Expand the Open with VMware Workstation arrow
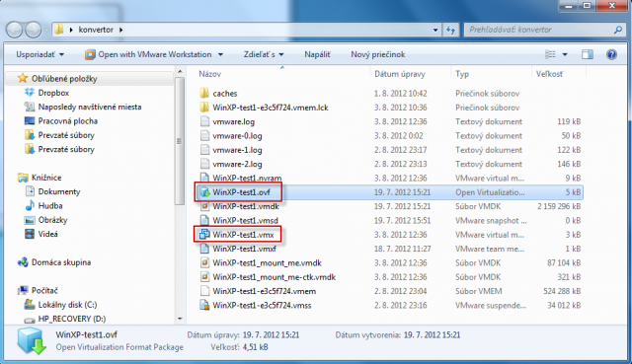The image size is (632, 364). point(220,55)
